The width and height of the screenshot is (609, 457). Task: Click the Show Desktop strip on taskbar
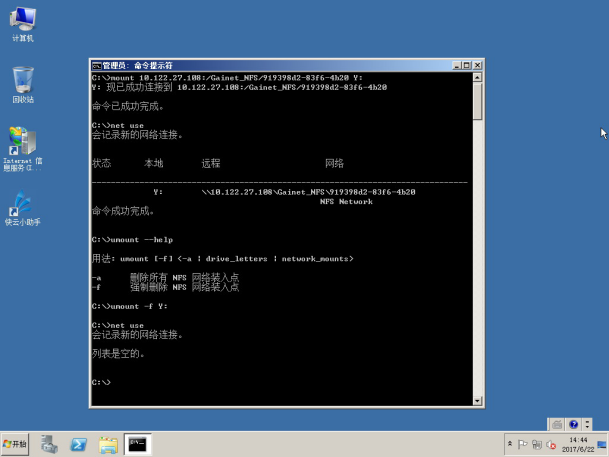(x=604, y=443)
